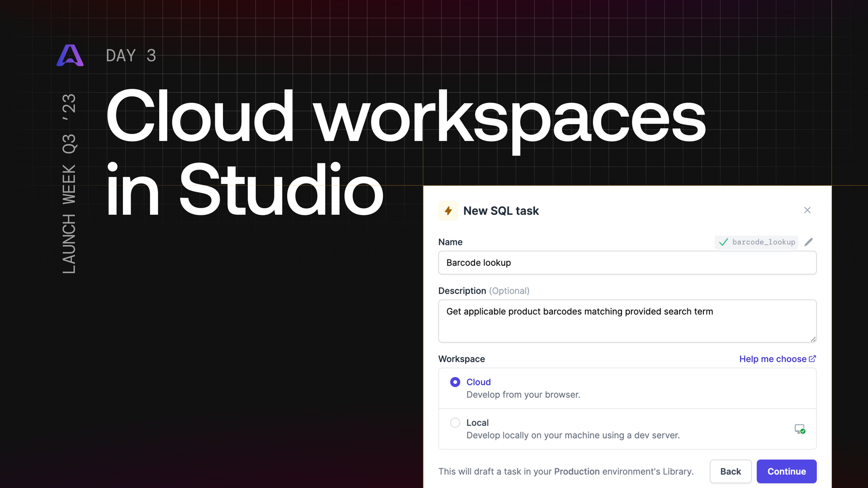Viewport: 868px width, 488px height.
Task: Open the Help me choose link
Action: [x=777, y=359]
